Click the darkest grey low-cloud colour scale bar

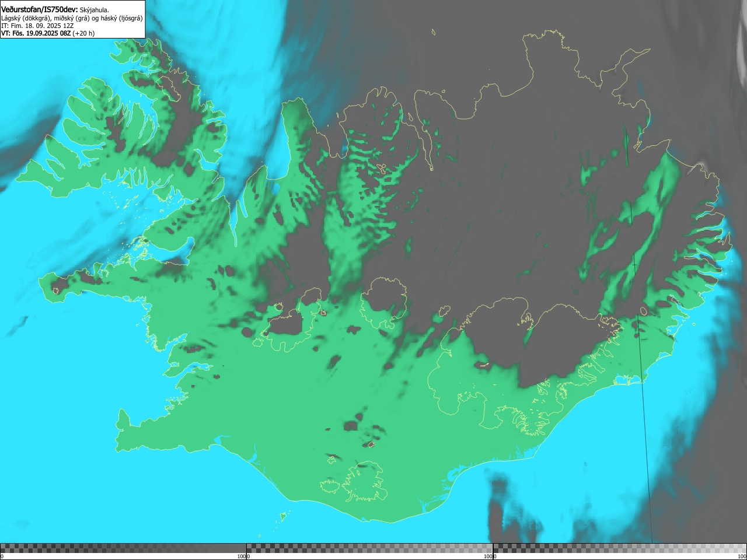point(123,548)
